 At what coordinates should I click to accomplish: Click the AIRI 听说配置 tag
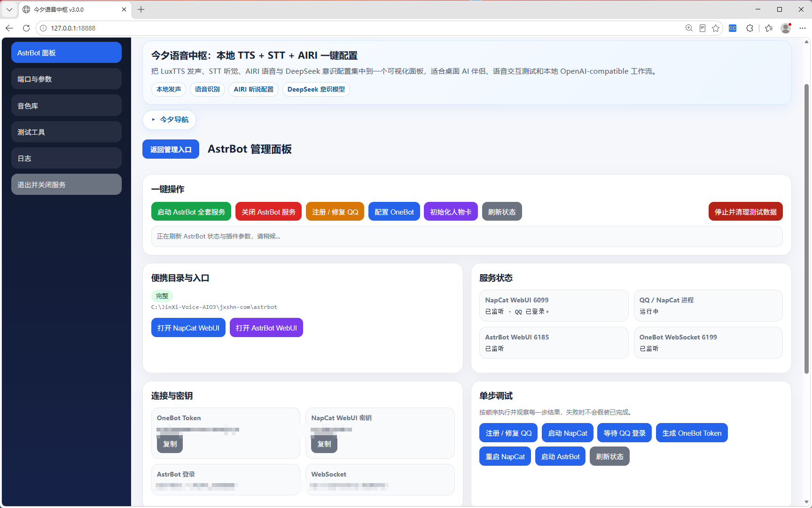click(254, 89)
